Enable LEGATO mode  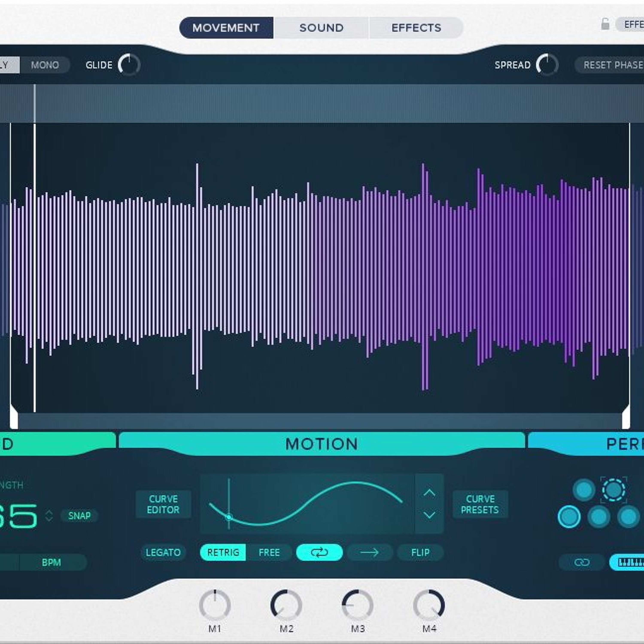tap(163, 552)
